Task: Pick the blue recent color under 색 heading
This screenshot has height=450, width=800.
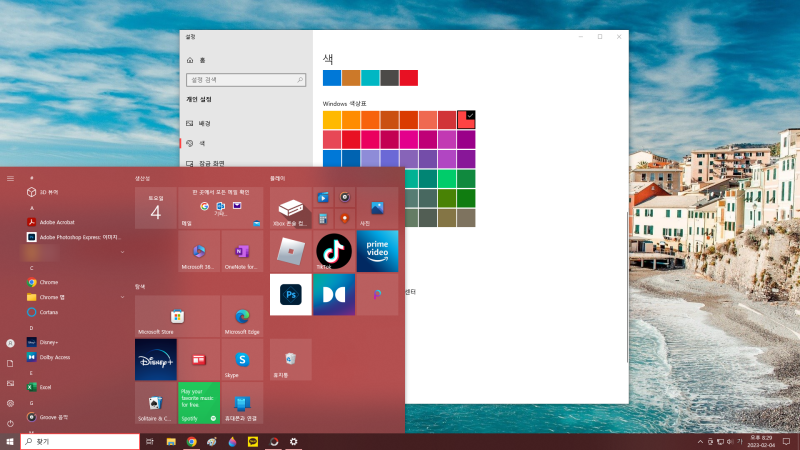Action: click(332, 78)
